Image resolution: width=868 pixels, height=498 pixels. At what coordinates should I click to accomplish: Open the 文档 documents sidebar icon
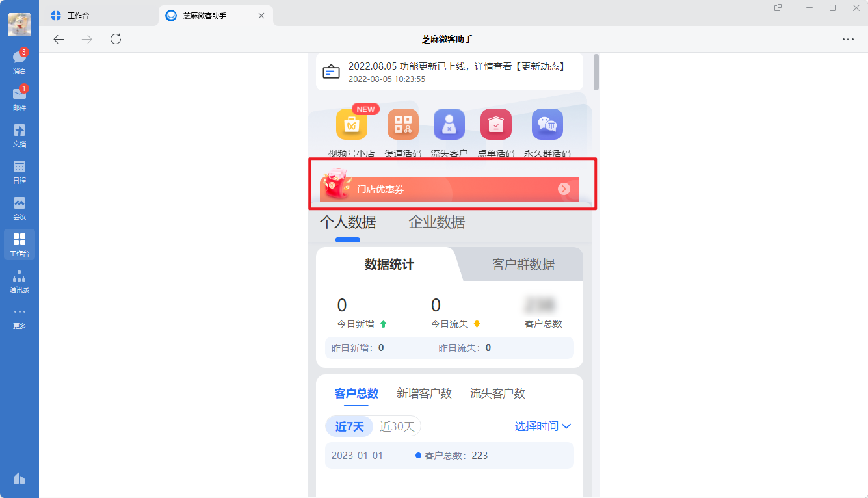[20, 135]
